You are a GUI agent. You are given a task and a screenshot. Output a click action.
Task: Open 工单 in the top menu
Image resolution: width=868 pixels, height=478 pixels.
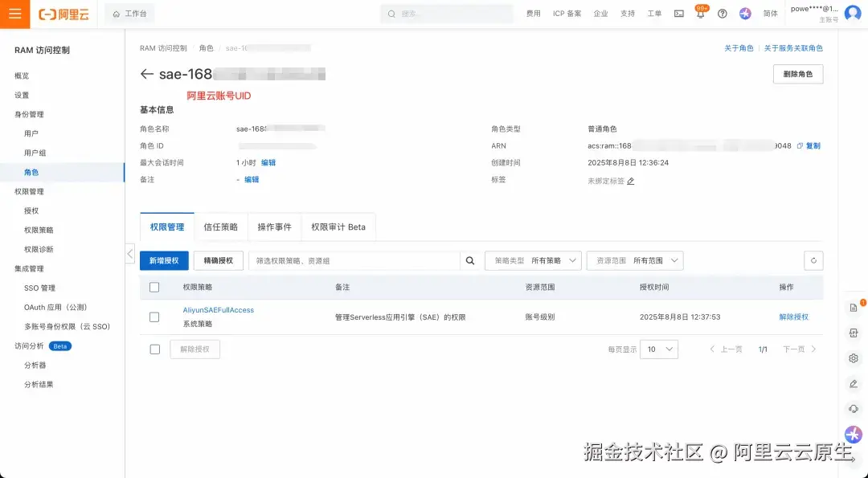[x=654, y=14]
